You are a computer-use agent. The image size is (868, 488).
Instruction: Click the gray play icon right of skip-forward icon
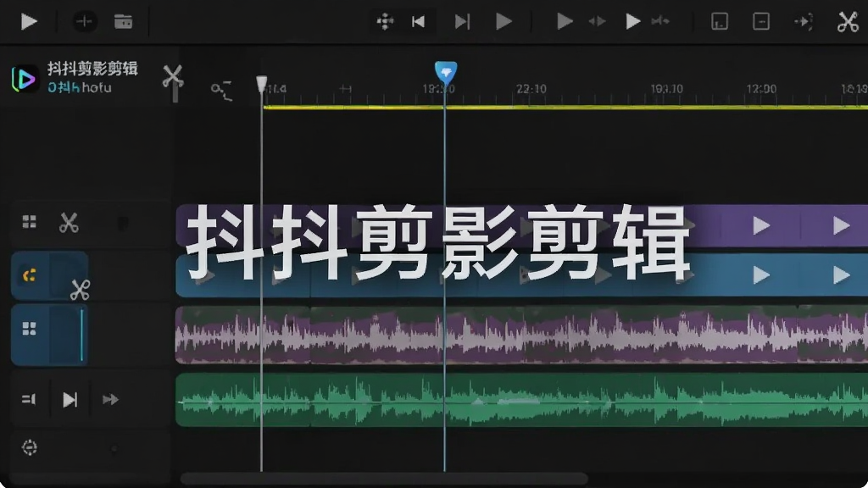point(504,21)
